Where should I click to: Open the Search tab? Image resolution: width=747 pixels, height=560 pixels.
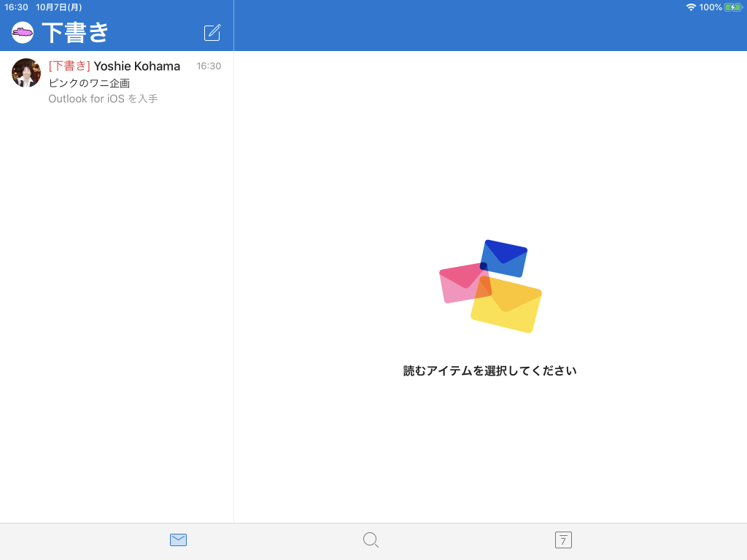coord(371,540)
